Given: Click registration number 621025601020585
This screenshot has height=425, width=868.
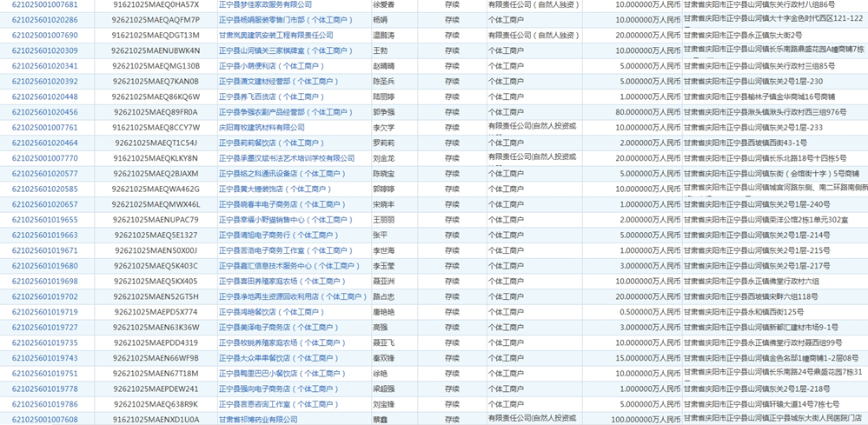Looking at the screenshot, I should [44, 189].
